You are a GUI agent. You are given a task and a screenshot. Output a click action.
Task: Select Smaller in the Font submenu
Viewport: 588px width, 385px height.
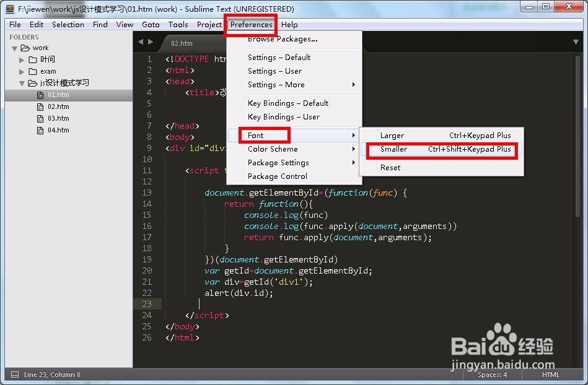click(408, 150)
